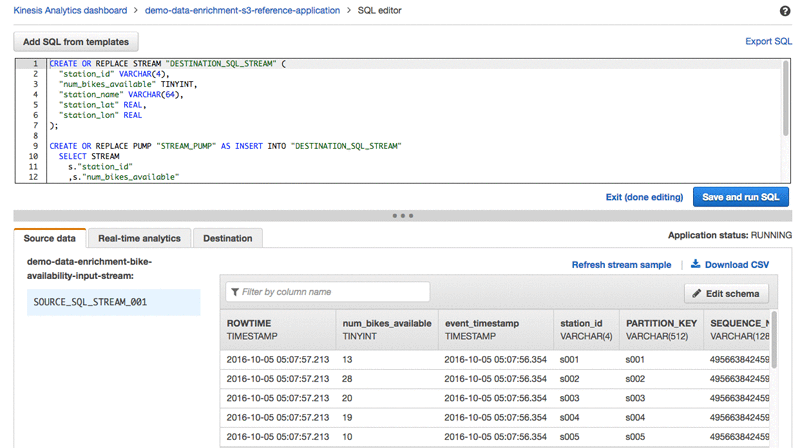Click line 10 SELECT STREAM
Image resolution: width=800 pixels, height=448 pixels.
coord(89,156)
